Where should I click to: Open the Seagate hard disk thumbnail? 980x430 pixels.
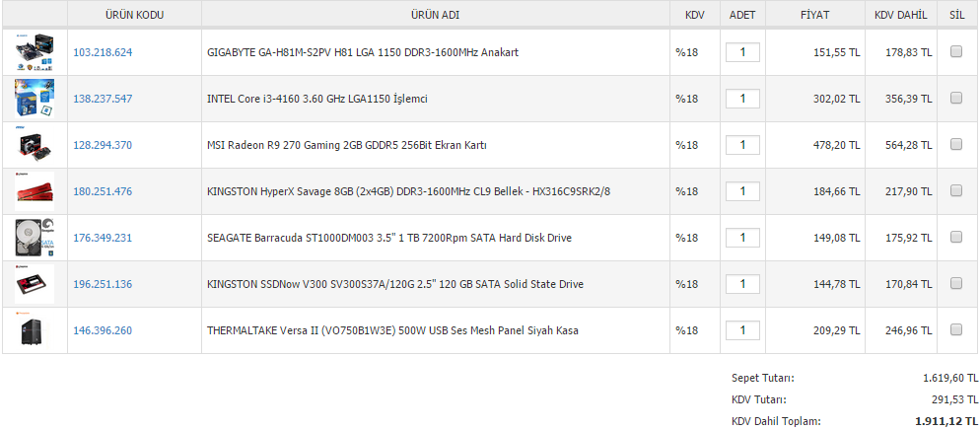[35, 238]
